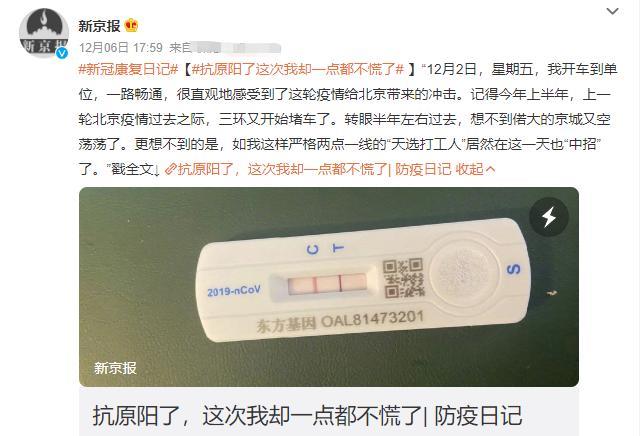
Task: Click the upward caret next to 收起
Action: tap(491, 169)
